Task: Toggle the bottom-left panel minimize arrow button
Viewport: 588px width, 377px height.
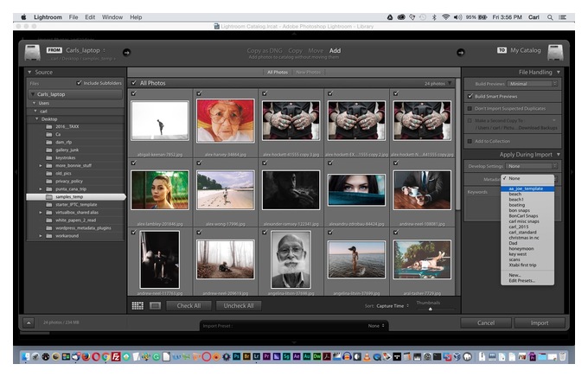Action: (x=29, y=323)
